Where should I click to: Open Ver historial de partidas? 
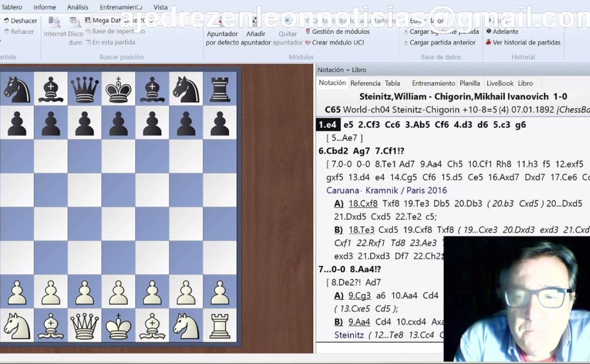pyautogui.click(x=526, y=42)
